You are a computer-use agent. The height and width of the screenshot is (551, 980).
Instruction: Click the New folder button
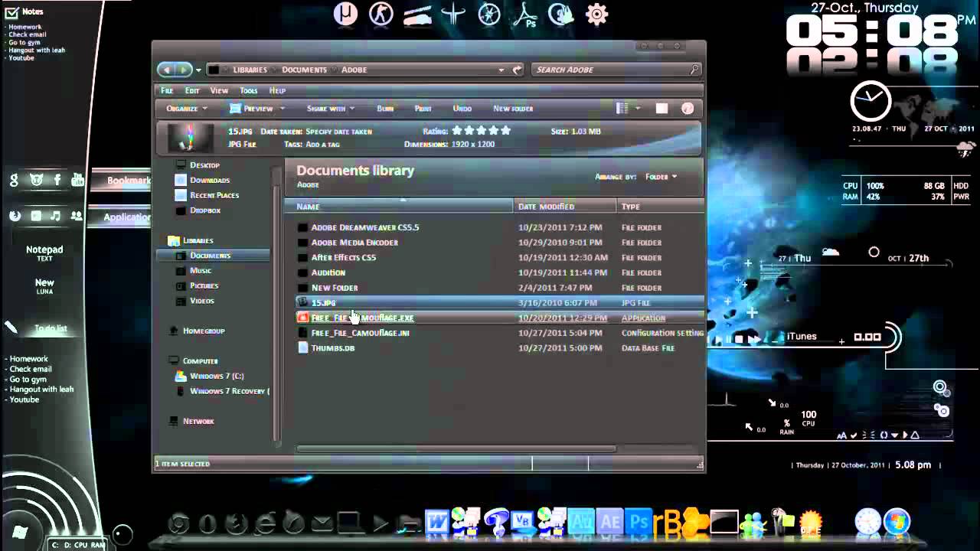click(x=513, y=109)
